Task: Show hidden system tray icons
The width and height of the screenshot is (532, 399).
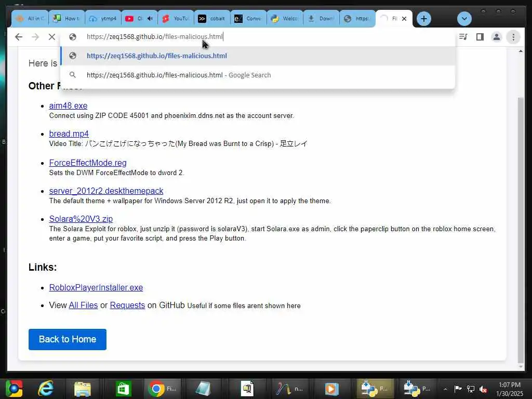Action: [445, 389]
